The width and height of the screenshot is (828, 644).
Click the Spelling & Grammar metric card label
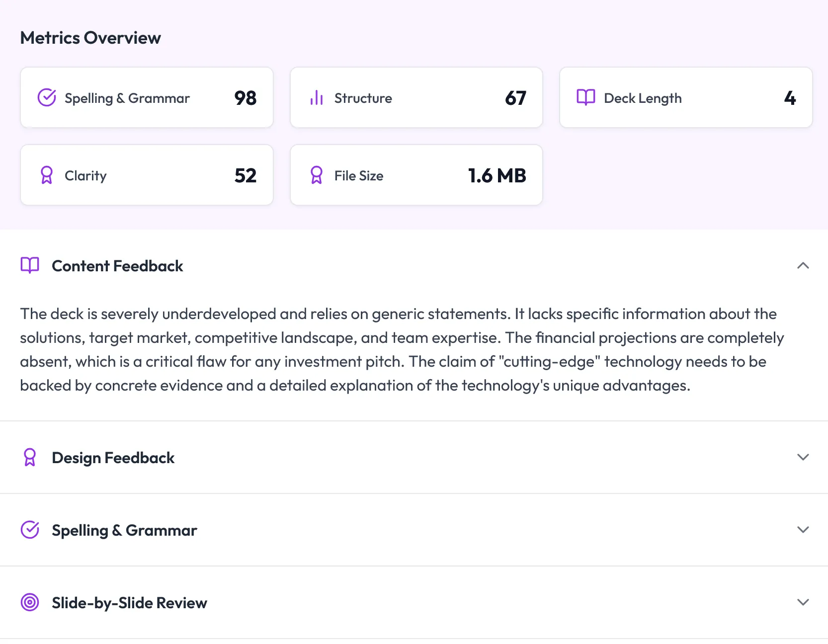coord(127,98)
